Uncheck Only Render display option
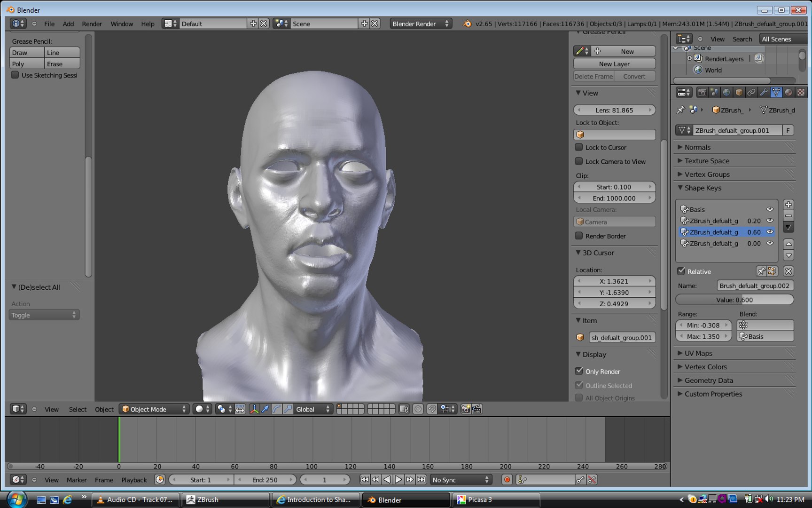Viewport: 812px width, 508px height. pos(579,371)
